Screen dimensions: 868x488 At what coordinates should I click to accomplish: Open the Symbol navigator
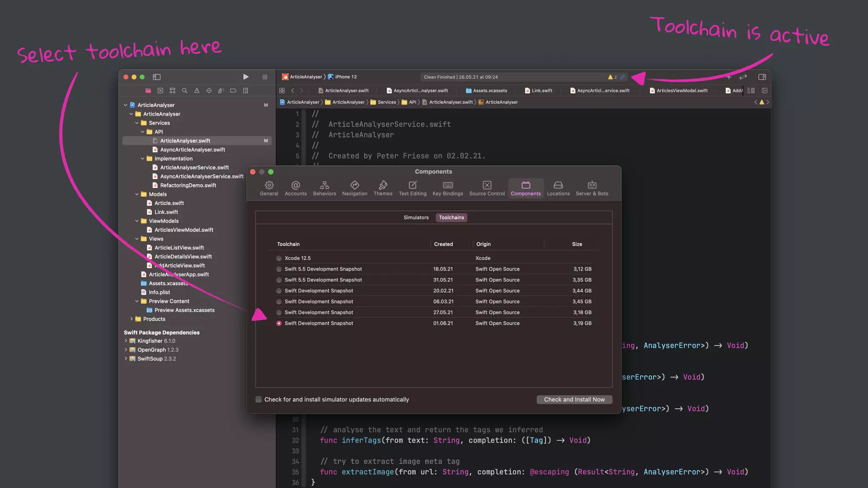coord(172,91)
